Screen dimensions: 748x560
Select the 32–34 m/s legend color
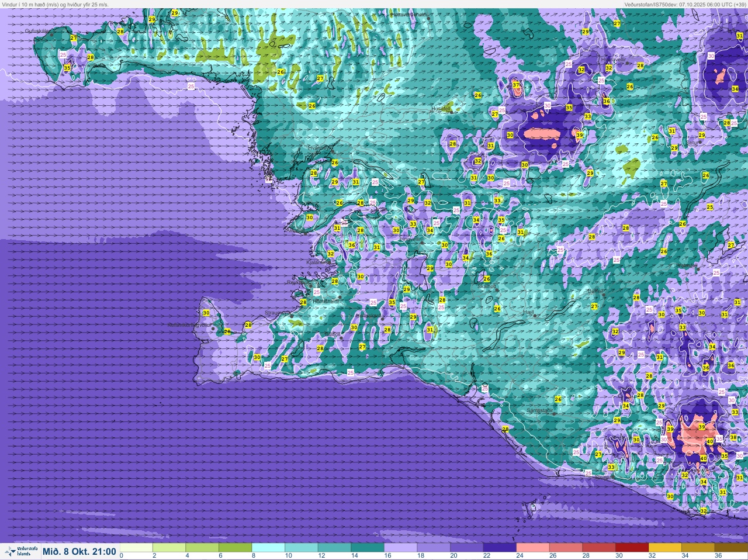click(666, 548)
